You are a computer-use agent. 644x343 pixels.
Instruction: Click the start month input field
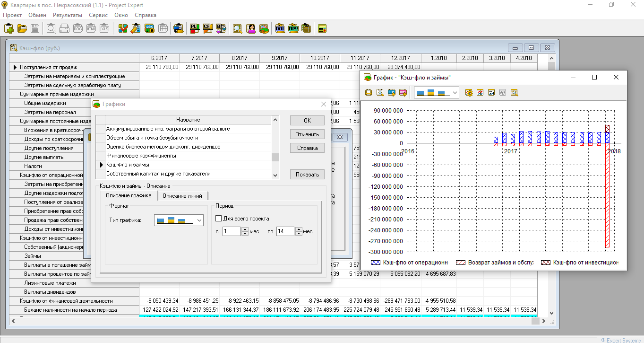click(231, 231)
